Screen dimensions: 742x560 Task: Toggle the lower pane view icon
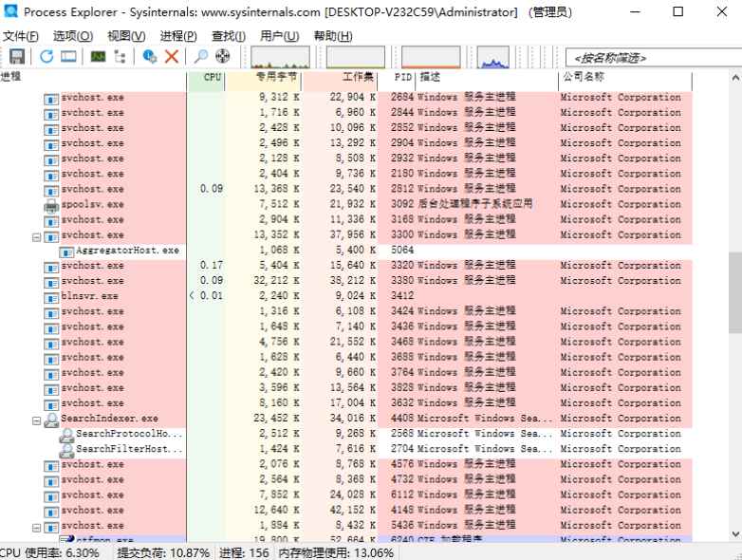68,57
